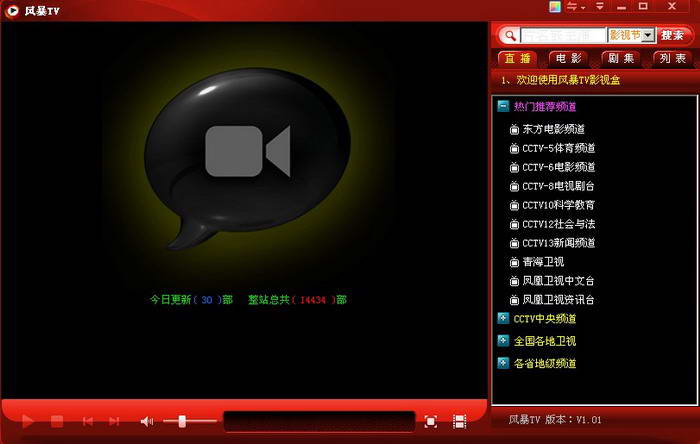Screen dimensions: 700x444
Task: Expand the CCTV中央频道 group
Action: click(503, 319)
